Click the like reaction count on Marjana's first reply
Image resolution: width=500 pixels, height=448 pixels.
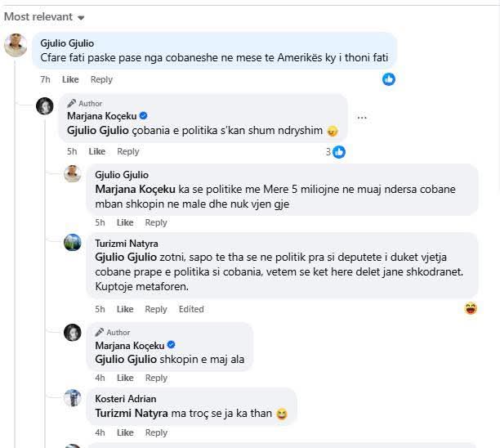pos(335,151)
